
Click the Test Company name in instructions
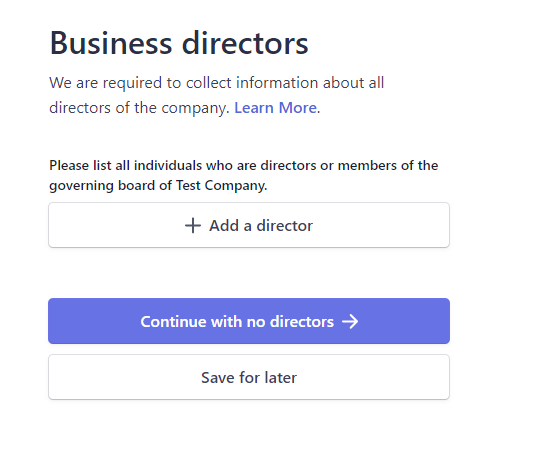tap(221, 186)
